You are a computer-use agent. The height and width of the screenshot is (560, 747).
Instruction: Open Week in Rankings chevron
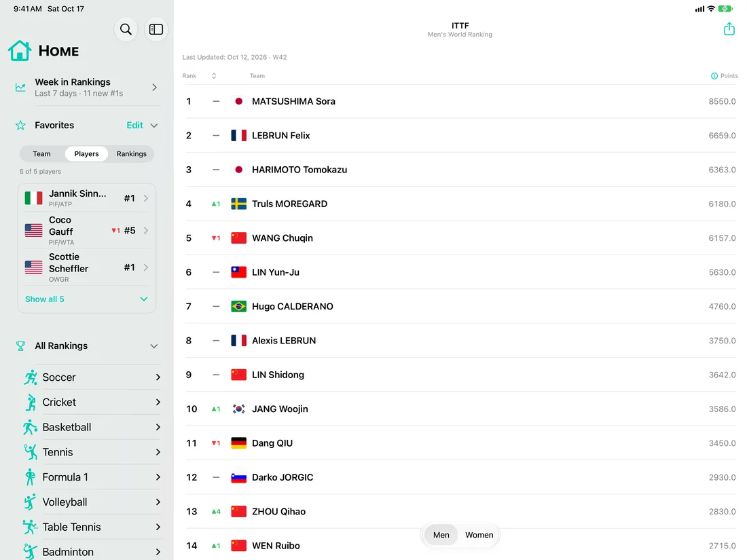click(154, 87)
